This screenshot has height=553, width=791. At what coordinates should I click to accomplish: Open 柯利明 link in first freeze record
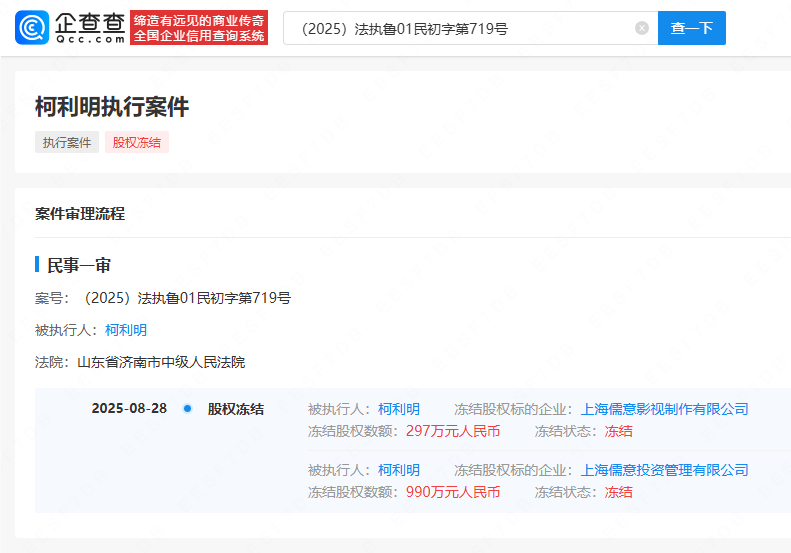click(399, 409)
